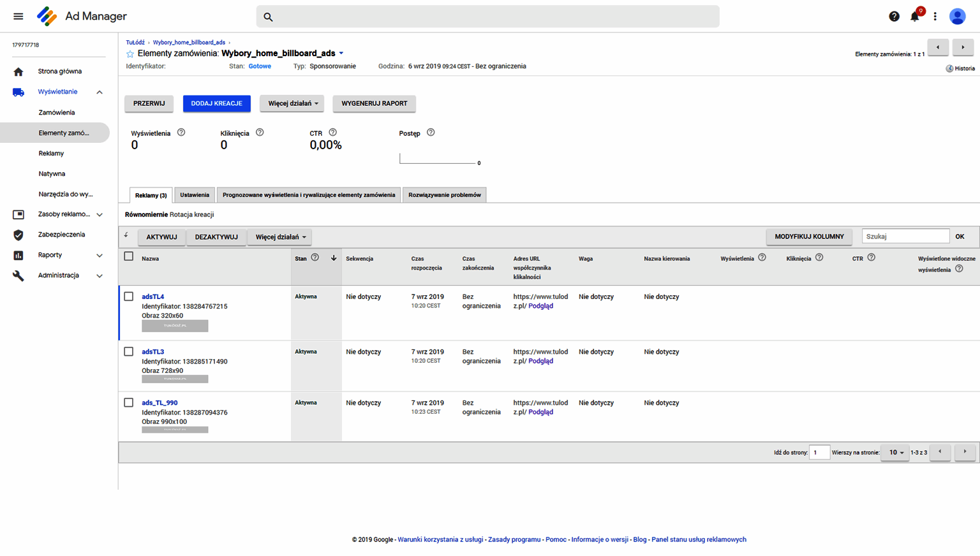This screenshot has width=980, height=556.
Task: Click the DODAJ KREACJE button
Action: 216,103
